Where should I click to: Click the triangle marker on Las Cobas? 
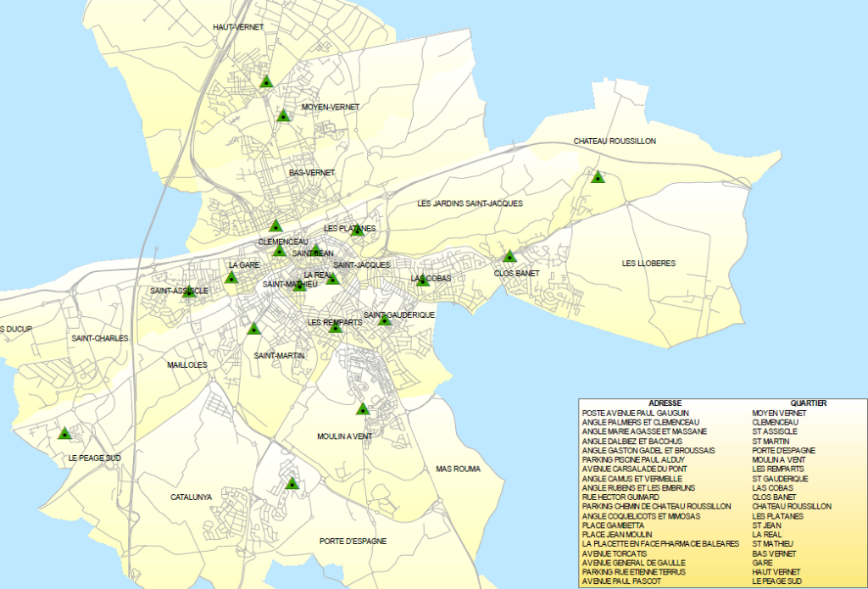point(423,280)
